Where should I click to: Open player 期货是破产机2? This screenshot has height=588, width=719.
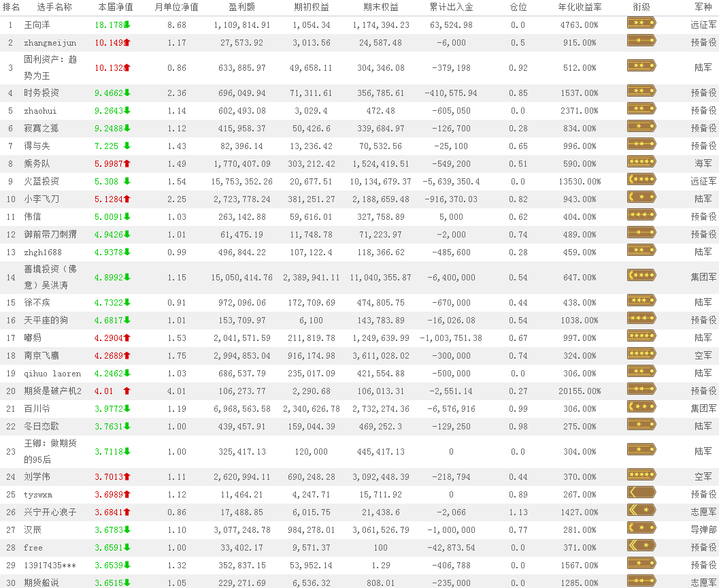click(x=53, y=391)
